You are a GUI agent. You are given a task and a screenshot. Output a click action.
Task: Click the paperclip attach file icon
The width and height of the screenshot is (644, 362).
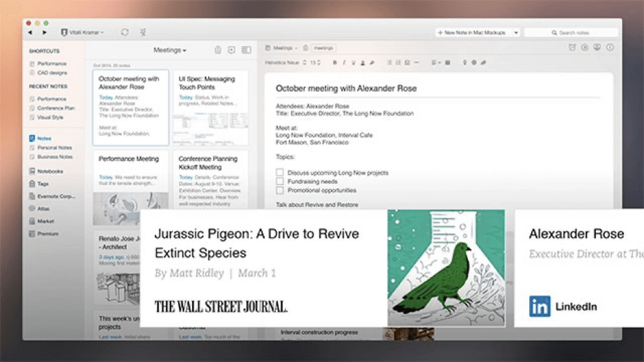[484, 63]
